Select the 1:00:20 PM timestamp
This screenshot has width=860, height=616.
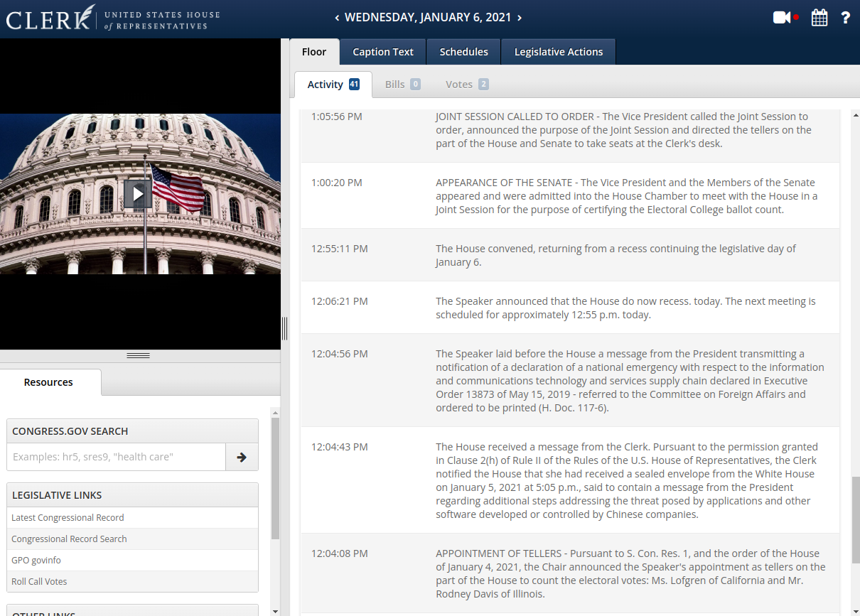[337, 183]
